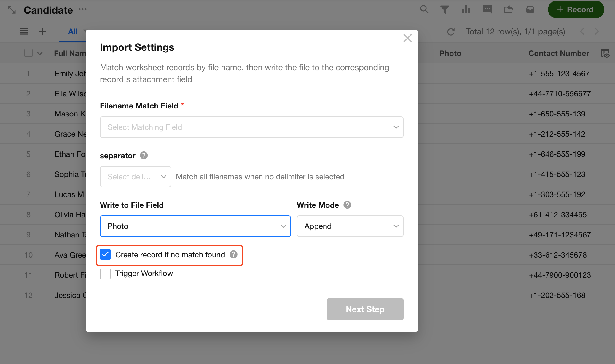Expand the separator delimiter dropdown
Viewport: 615px width, 364px height.
coord(135,177)
